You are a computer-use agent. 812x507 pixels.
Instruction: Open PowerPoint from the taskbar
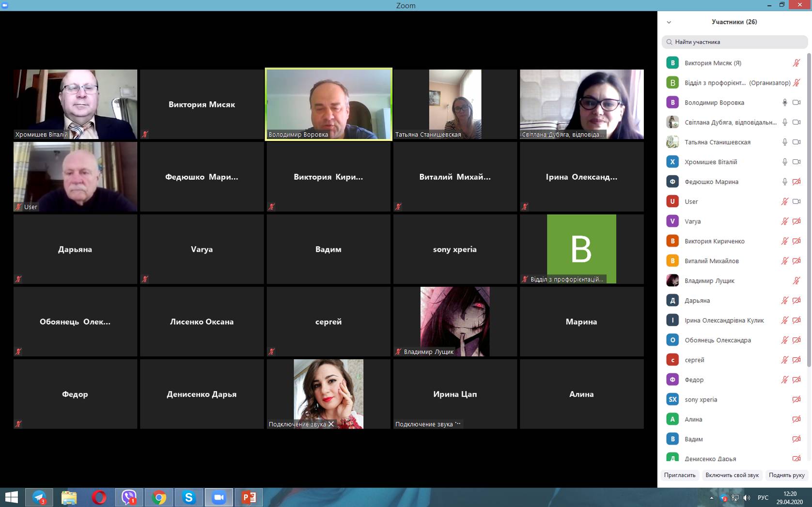[249, 497]
